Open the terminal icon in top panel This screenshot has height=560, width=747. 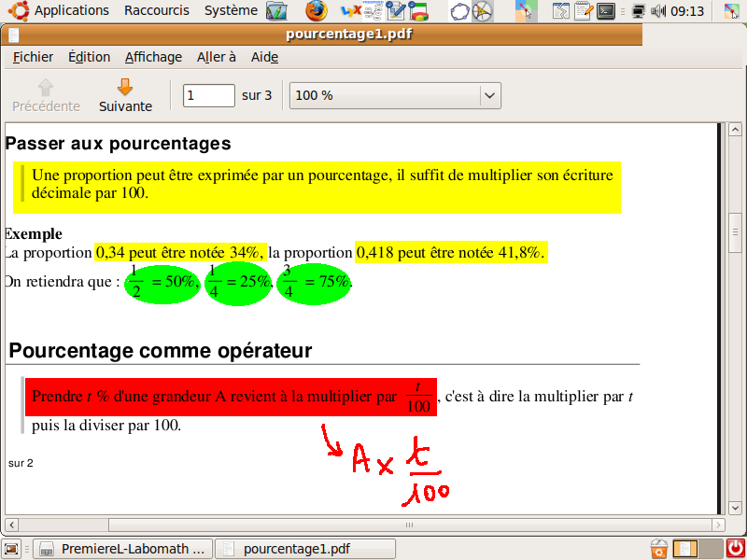pos(606,11)
